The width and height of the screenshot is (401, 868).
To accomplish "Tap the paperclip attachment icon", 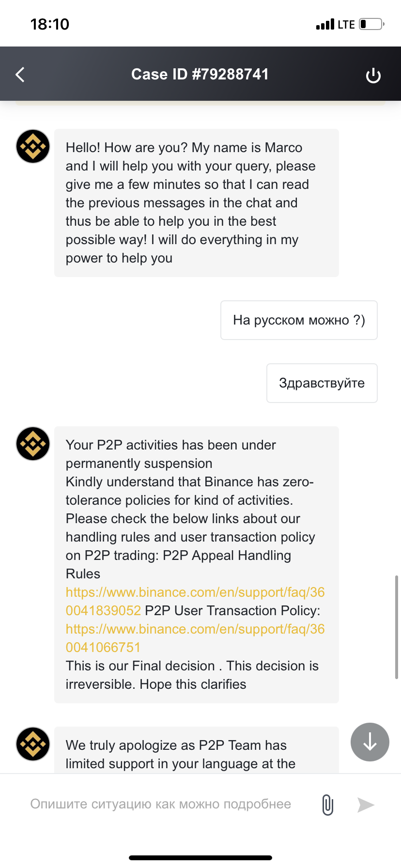I will [x=328, y=805].
